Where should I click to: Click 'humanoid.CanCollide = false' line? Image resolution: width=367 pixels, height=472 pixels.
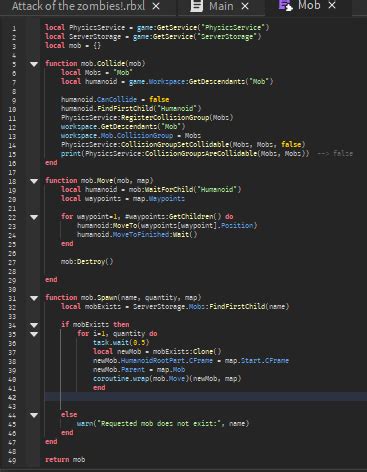pos(115,99)
